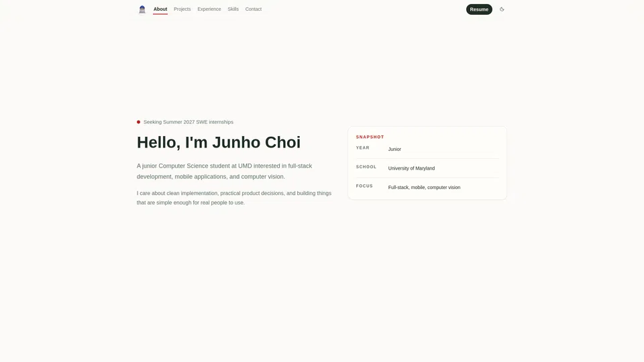
Task: Click the site logo avatar icon
Action: point(142,9)
